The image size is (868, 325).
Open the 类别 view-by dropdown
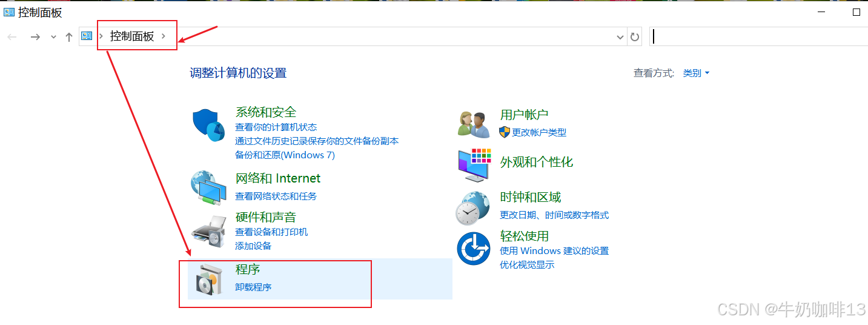pos(696,73)
